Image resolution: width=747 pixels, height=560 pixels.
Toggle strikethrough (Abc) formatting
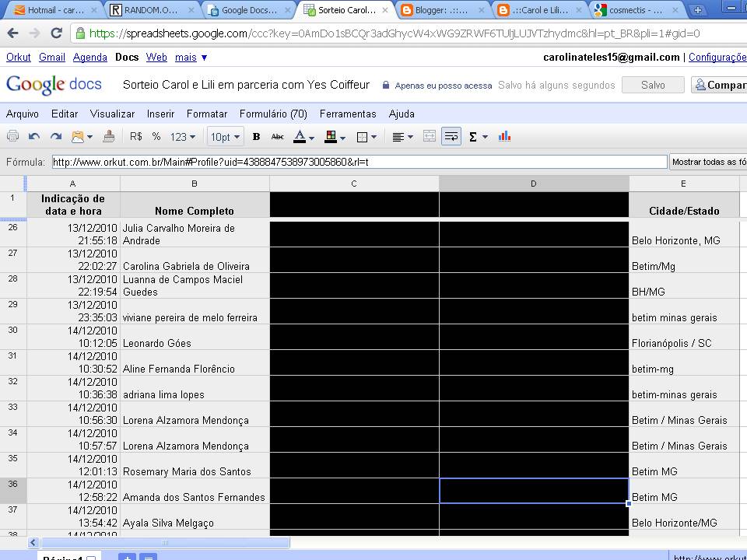(x=277, y=137)
